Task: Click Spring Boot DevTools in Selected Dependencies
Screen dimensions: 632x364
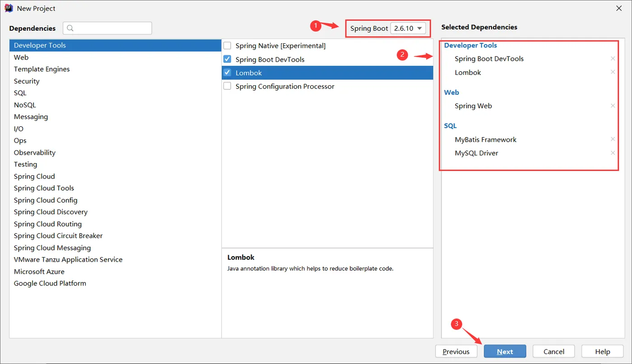Action: click(x=489, y=59)
